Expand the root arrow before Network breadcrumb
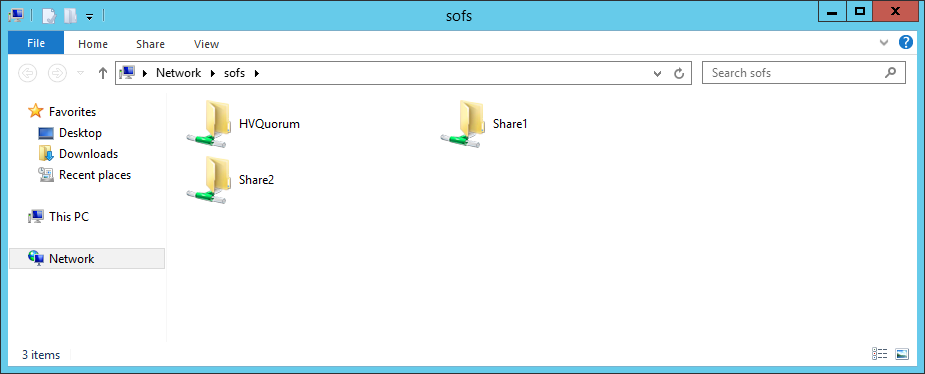925x374 pixels. [x=145, y=73]
